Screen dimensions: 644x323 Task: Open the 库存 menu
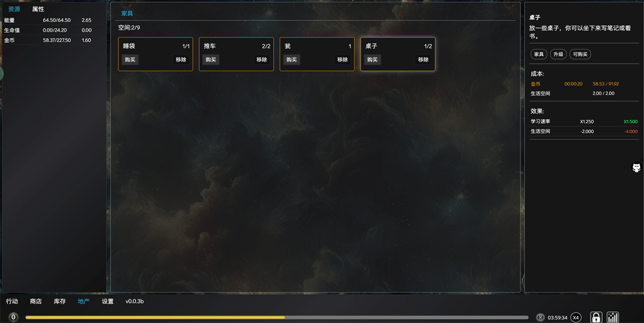coord(59,301)
